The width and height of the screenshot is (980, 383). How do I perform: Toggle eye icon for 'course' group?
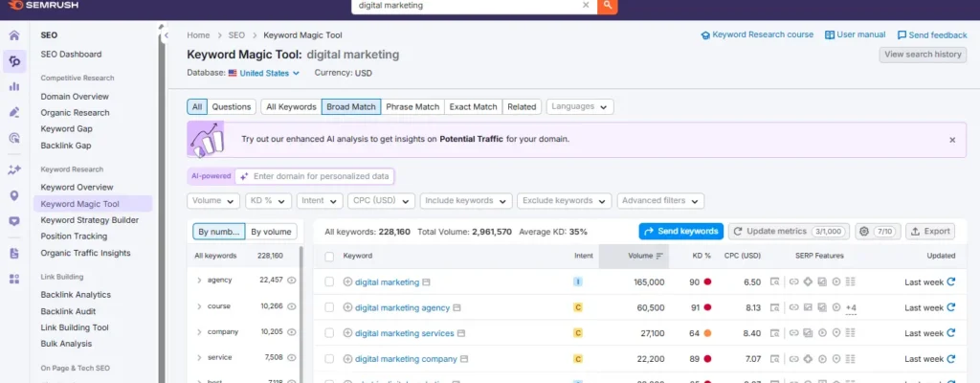pos(291,306)
